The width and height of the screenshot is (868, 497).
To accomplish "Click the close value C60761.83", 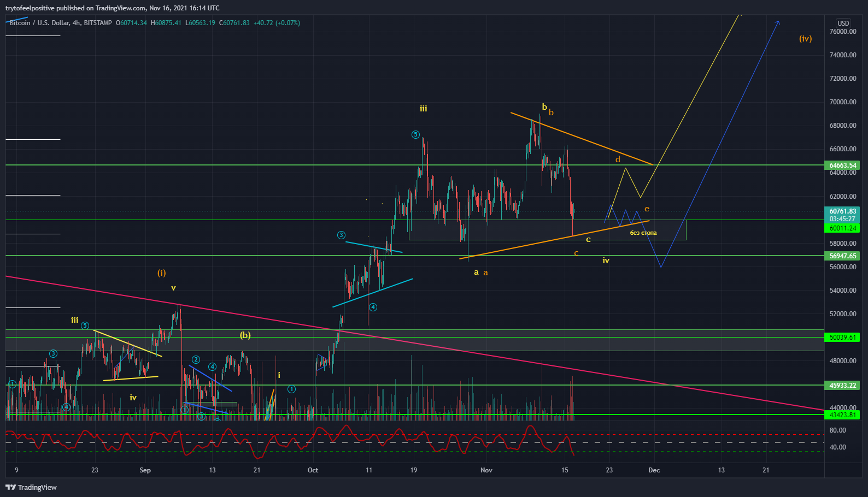I will [234, 23].
